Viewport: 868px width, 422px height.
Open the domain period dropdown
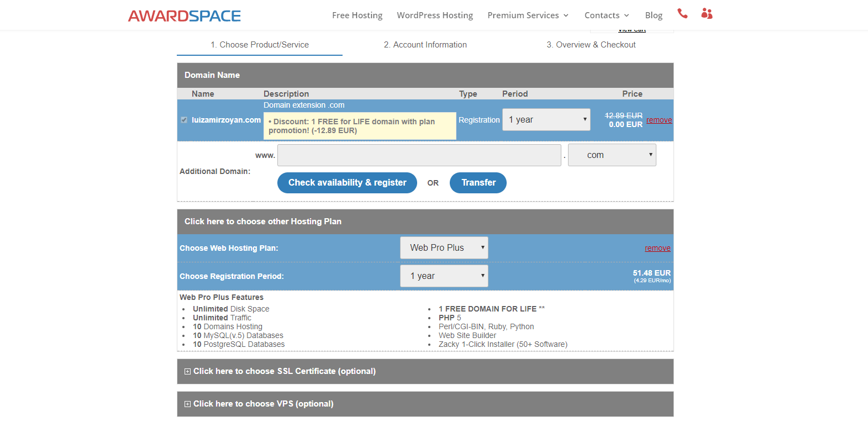(x=546, y=120)
